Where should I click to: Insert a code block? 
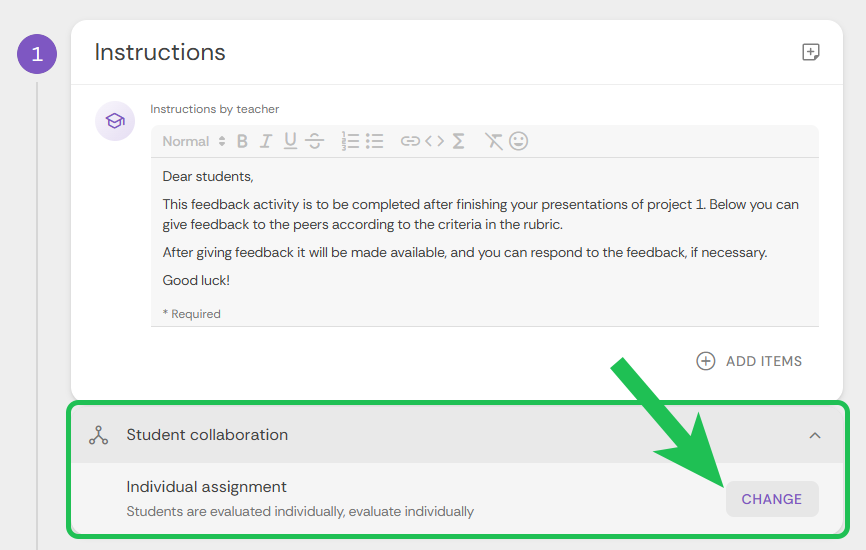[434, 142]
